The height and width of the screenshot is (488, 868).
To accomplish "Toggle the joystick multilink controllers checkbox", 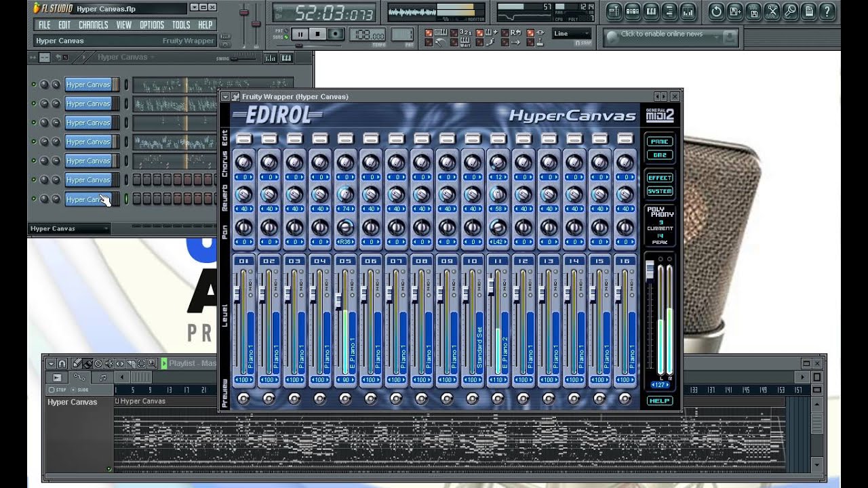I will pyautogui.click(x=530, y=42).
